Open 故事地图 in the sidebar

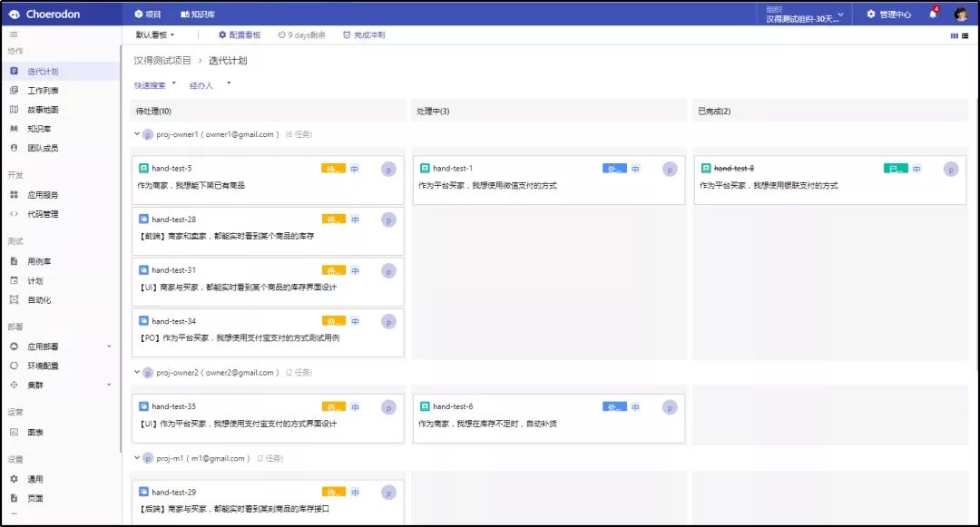(x=43, y=110)
